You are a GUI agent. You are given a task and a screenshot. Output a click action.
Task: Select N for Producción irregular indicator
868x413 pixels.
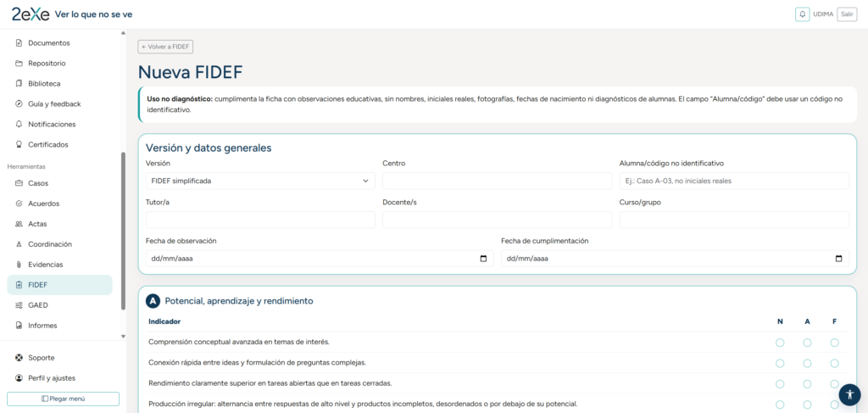pos(780,405)
